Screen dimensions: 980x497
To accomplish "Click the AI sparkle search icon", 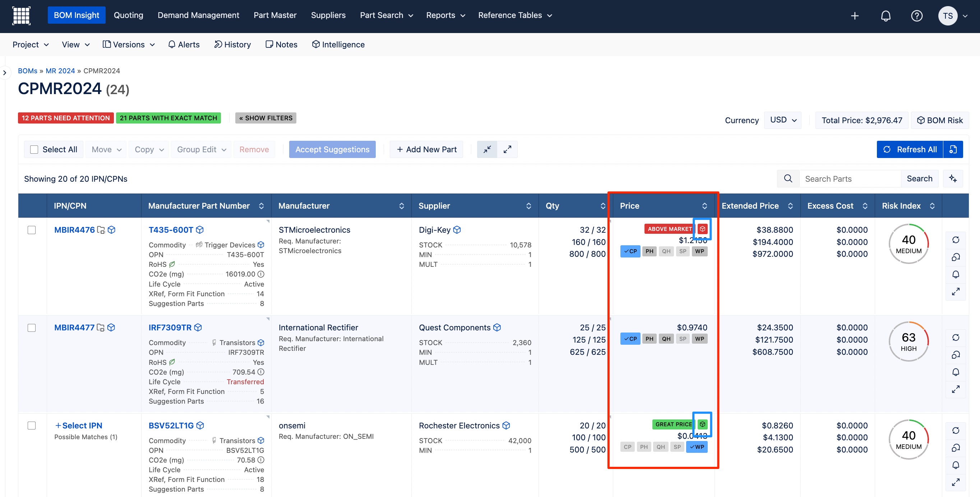I will pyautogui.click(x=953, y=179).
